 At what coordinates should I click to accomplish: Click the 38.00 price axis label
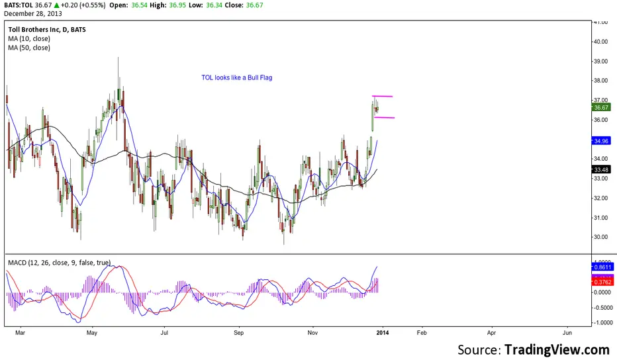601,81
